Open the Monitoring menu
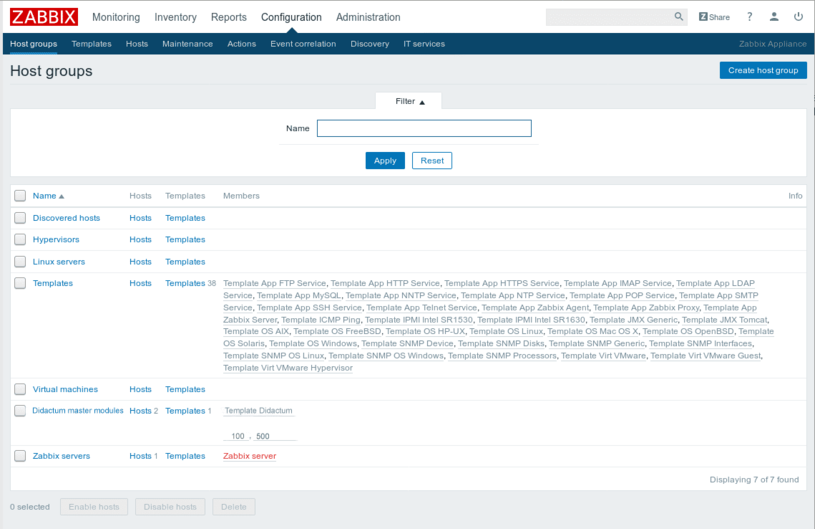815x529 pixels. (x=116, y=17)
